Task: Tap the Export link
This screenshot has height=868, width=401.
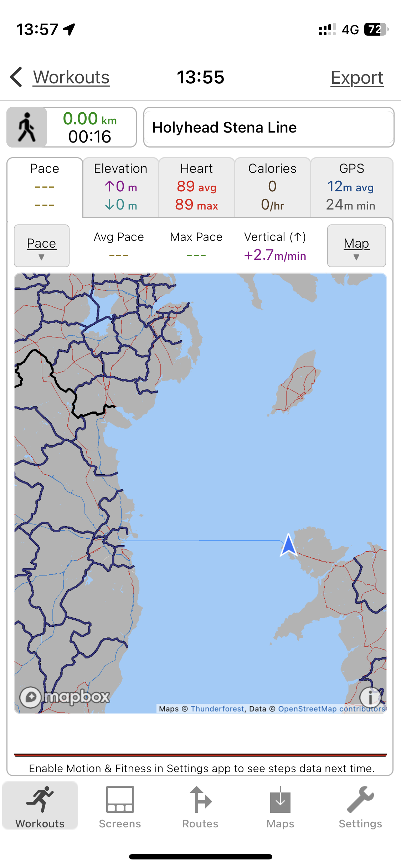Action: point(357,78)
